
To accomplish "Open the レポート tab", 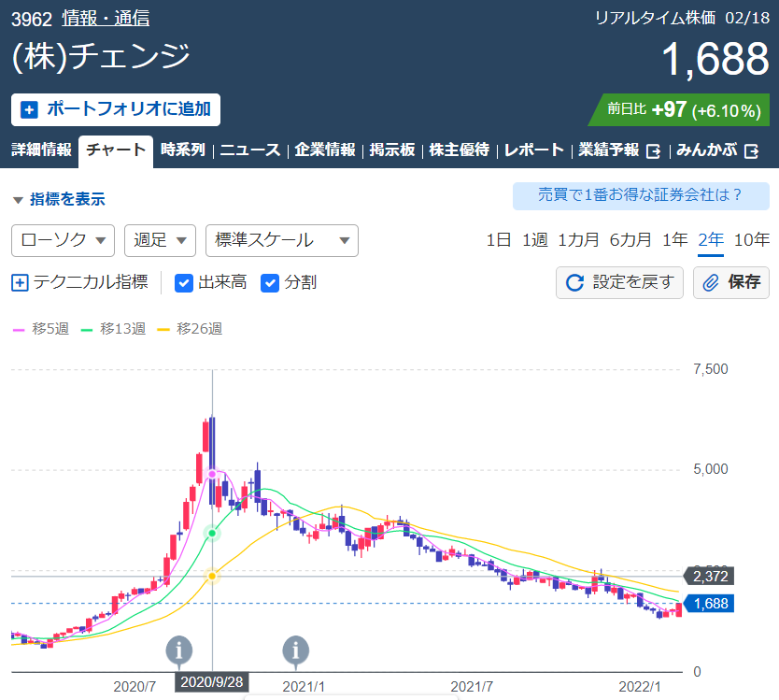I will click(x=534, y=150).
